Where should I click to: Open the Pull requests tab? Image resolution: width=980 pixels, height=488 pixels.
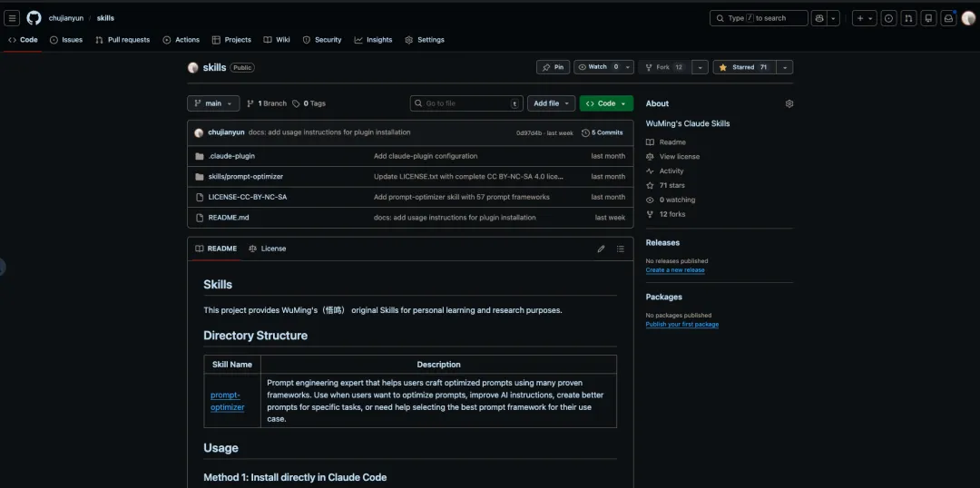pos(122,39)
